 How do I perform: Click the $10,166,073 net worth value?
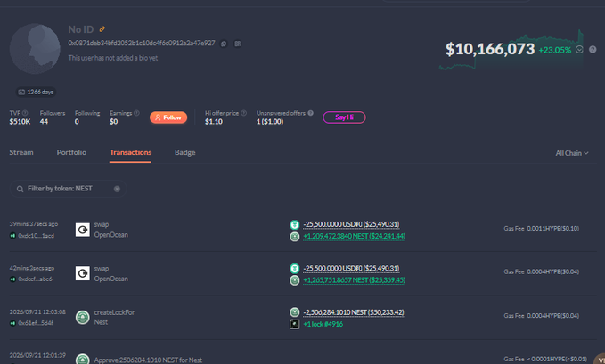(490, 49)
